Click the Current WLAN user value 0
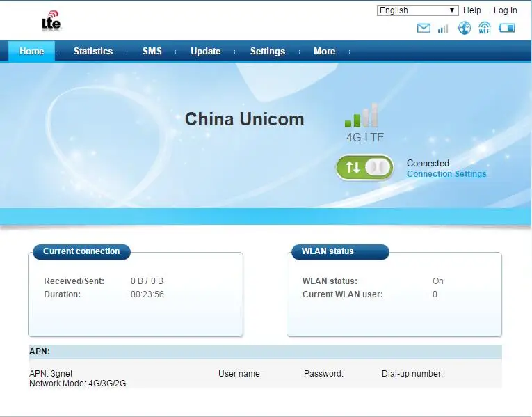 pos(435,294)
